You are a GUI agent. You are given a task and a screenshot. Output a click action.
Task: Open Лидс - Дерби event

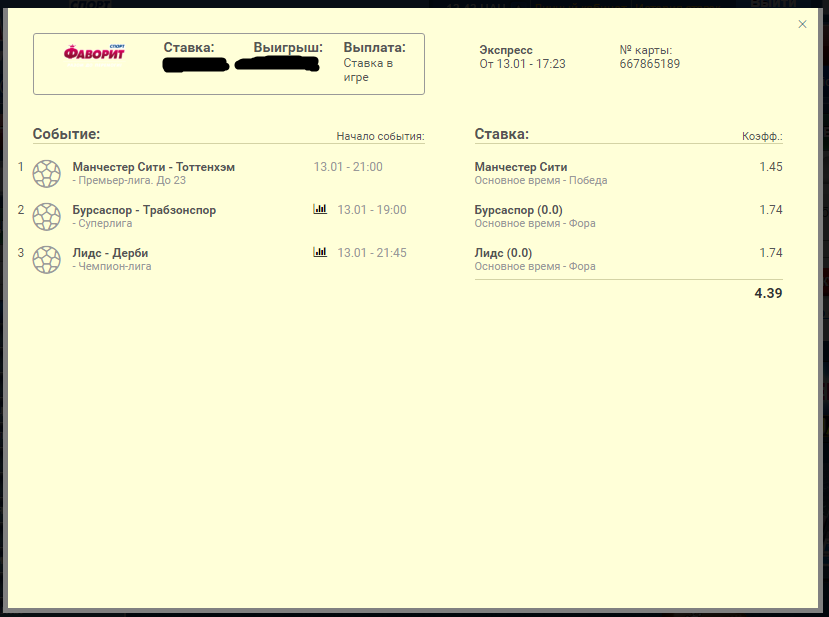click(x=110, y=253)
